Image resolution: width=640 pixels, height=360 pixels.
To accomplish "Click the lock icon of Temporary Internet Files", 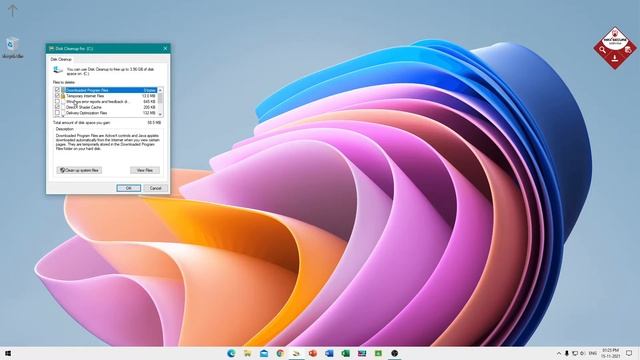I will coord(63,96).
